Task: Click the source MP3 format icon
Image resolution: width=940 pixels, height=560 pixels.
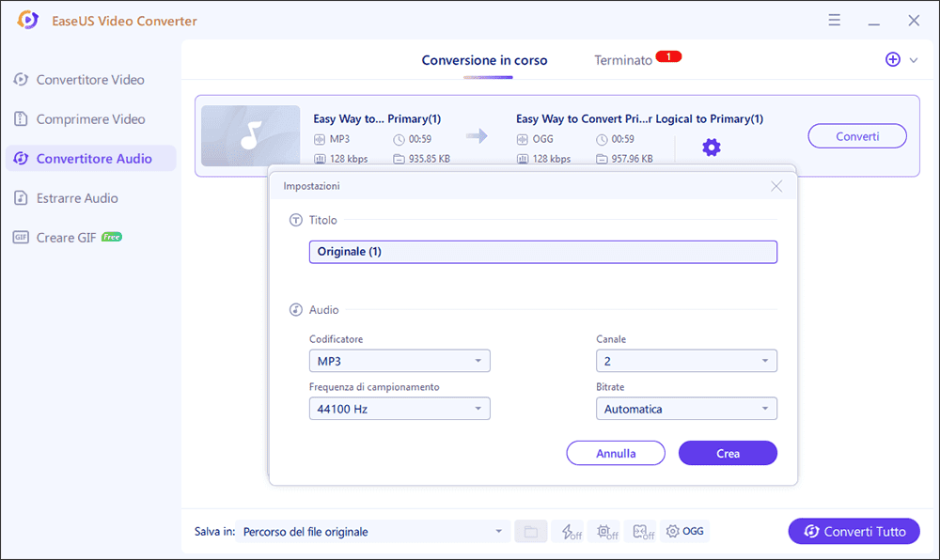Action: (320, 139)
